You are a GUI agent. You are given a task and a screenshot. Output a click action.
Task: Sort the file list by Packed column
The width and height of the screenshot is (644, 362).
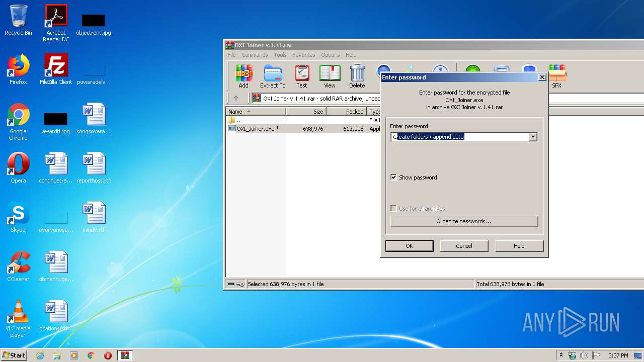coord(346,112)
